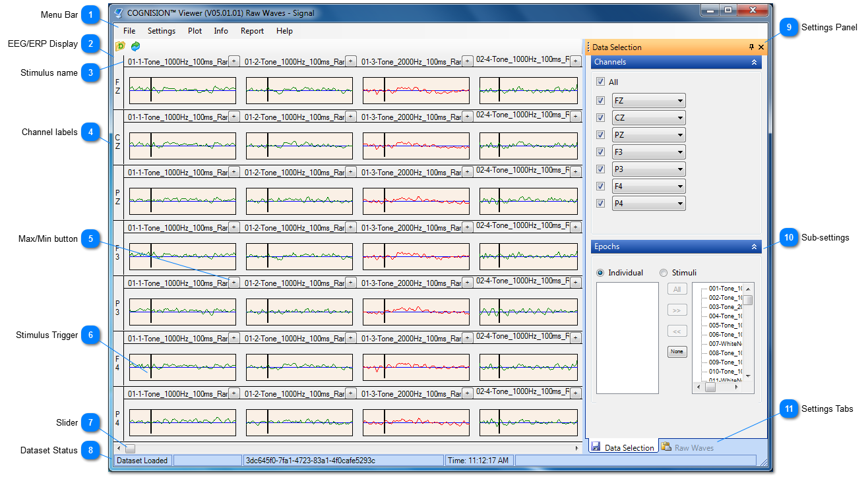Image resolution: width=868 pixels, height=483 pixels.
Task: Collapse the Epochs section
Action: [754, 246]
